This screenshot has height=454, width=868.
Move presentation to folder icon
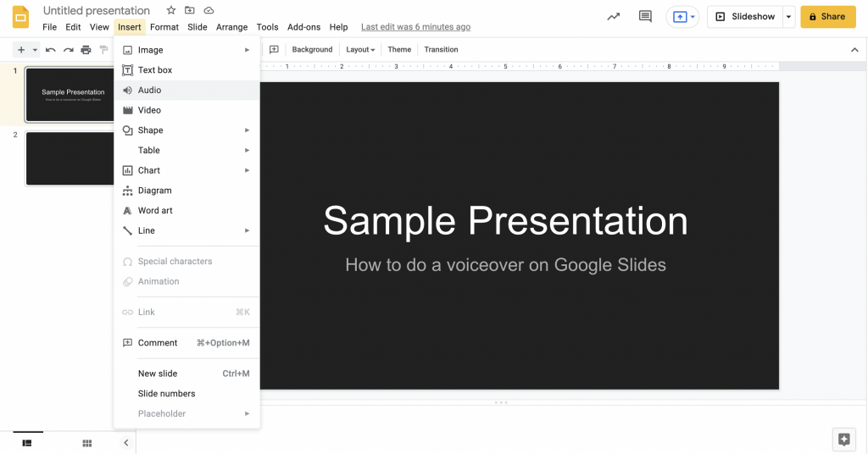[x=190, y=10]
